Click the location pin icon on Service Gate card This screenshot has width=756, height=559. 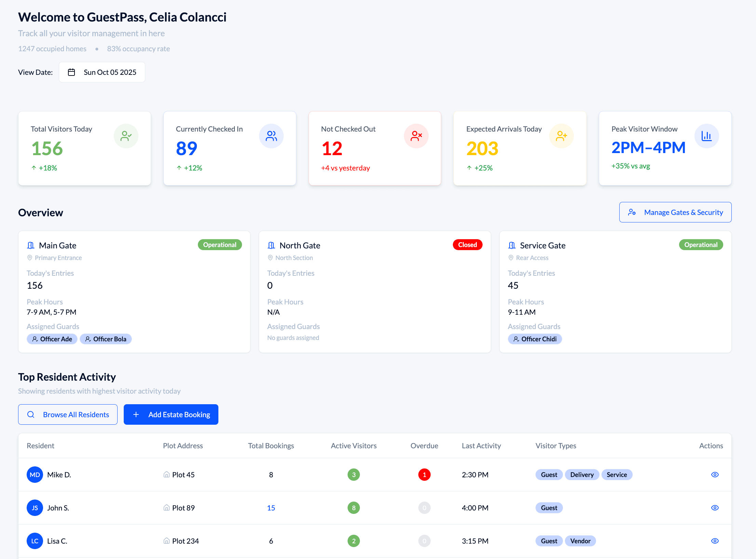click(511, 258)
